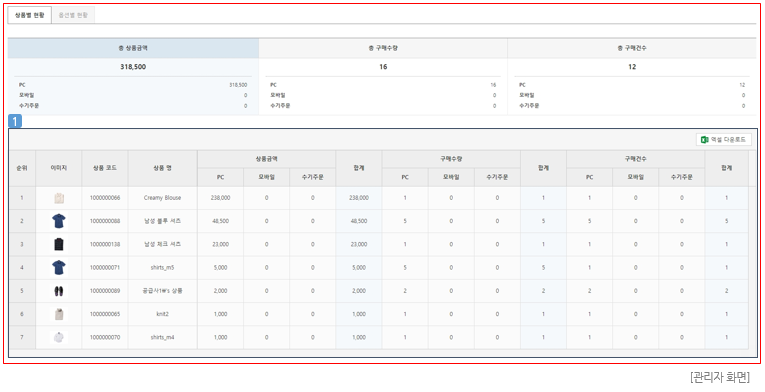The height and width of the screenshot is (392, 765).
Task: Click 2,000 in PC column of rank 5
Action: pyautogui.click(x=221, y=291)
